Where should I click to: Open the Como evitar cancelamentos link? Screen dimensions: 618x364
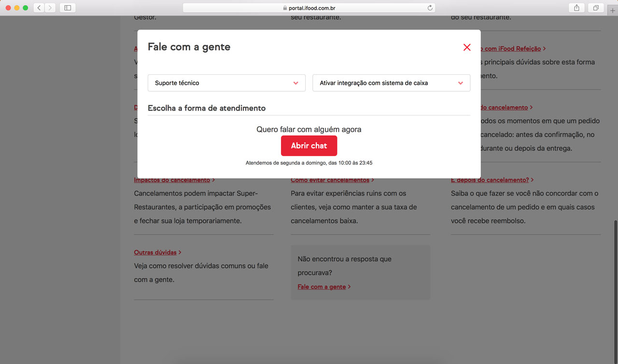point(332,180)
